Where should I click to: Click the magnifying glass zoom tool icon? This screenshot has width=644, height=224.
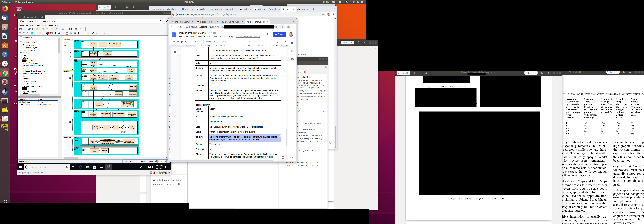pos(63,29)
